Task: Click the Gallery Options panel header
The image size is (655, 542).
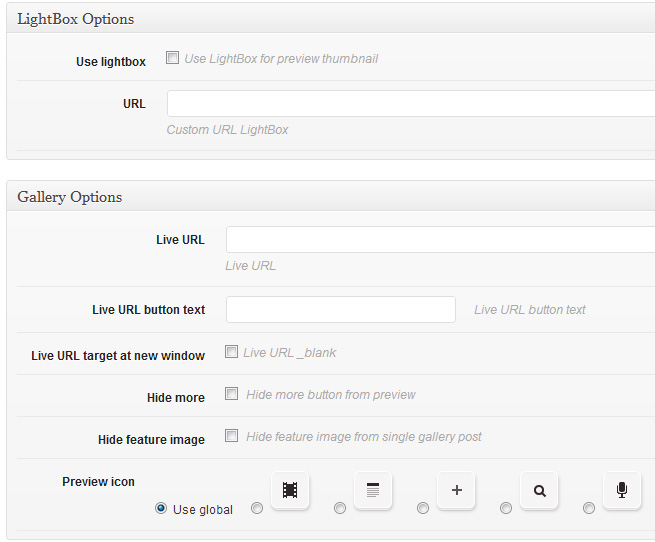Action: click(331, 196)
